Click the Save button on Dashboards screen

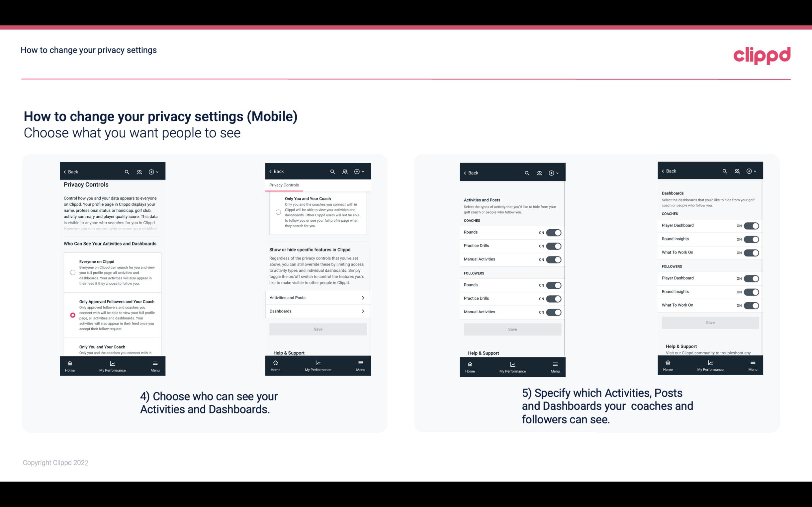(710, 323)
